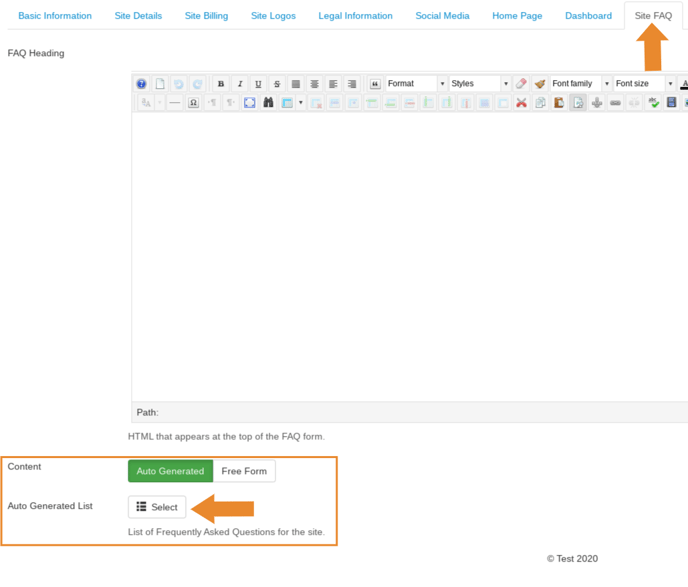Screen dimensions: 688x587
Task: Click the FAQ Heading label
Action: tap(36, 53)
